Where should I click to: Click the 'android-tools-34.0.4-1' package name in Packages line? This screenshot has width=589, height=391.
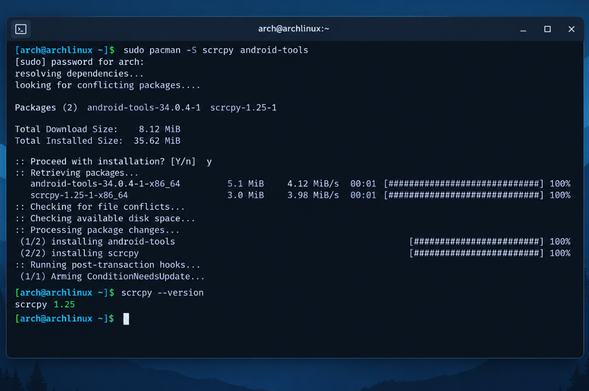coord(143,108)
